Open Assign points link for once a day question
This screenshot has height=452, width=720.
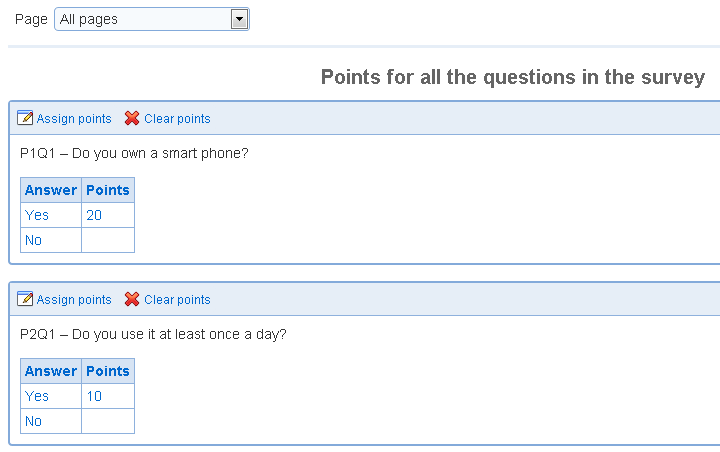(74, 299)
